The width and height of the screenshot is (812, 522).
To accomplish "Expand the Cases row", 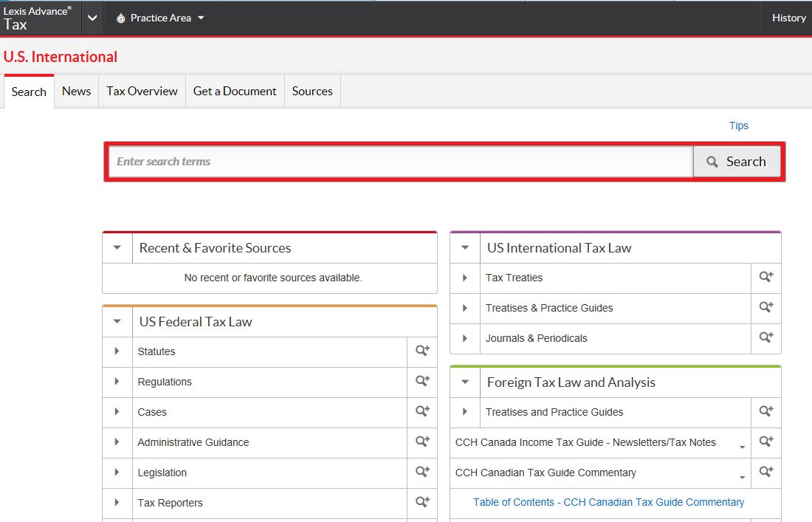I will (117, 412).
